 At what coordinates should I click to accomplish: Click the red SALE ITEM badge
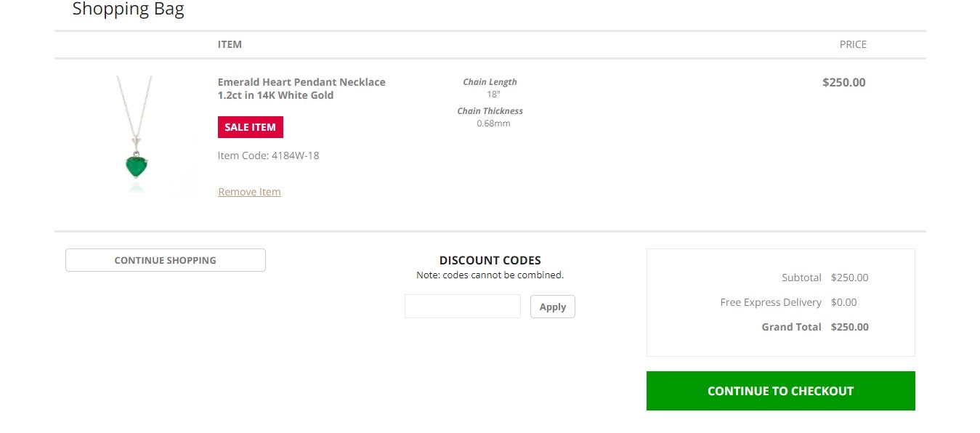point(251,127)
